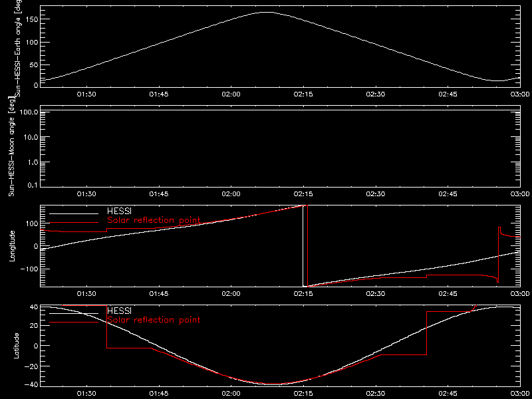Click the 50 tick label on Earth angle axis

(x=33, y=65)
